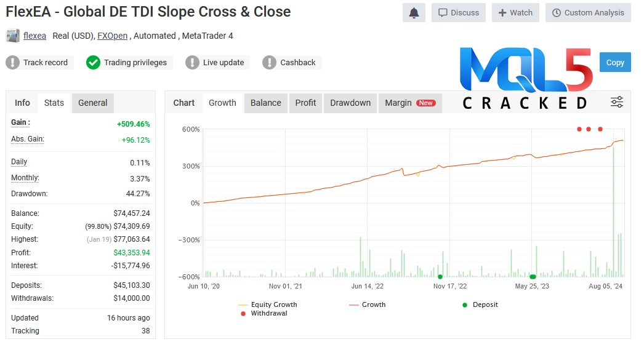Image resolution: width=644 pixels, height=350 pixels.
Task: Click green deposit marker near May 25, '23
Action: (533, 277)
